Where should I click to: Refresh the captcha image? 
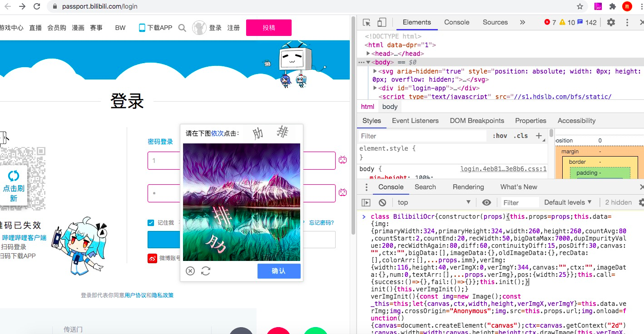[x=206, y=271]
